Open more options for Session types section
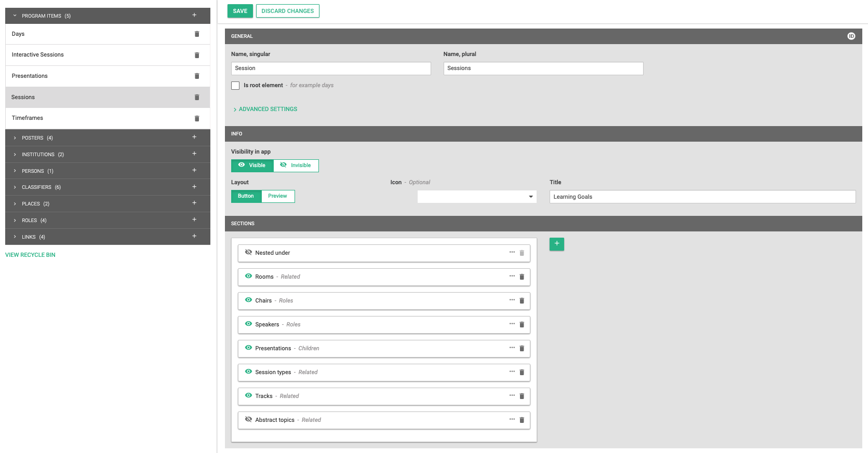This screenshot has width=868, height=453. [x=512, y=372]
